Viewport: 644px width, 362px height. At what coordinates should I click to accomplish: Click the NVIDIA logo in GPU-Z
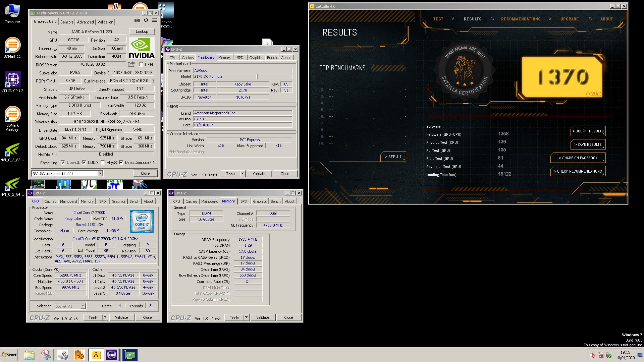[142, 48]
